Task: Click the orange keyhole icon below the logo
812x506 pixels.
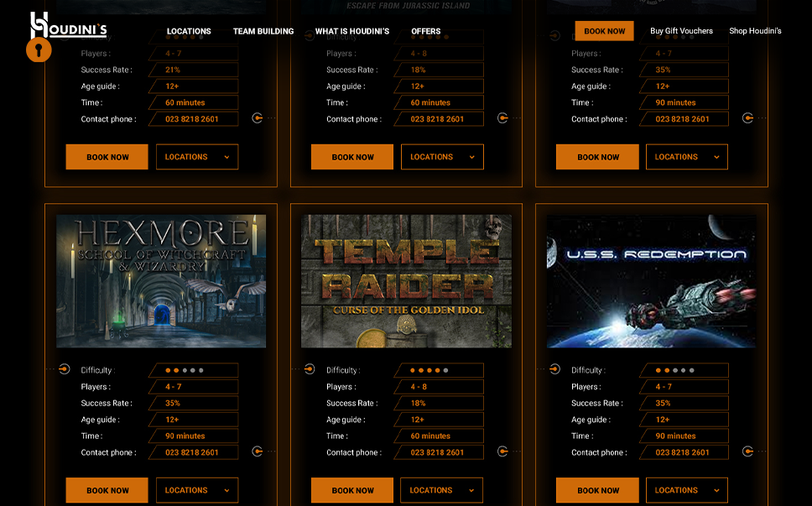Action: (39, 50)
